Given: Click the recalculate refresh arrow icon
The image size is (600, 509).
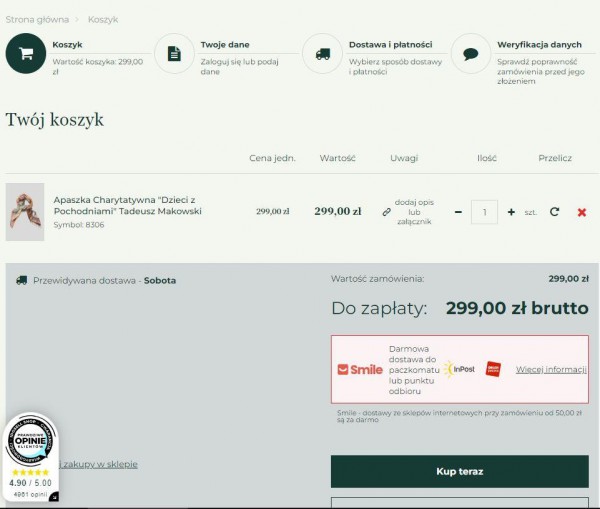Looking at the screenshot, I should click(554, 212).
